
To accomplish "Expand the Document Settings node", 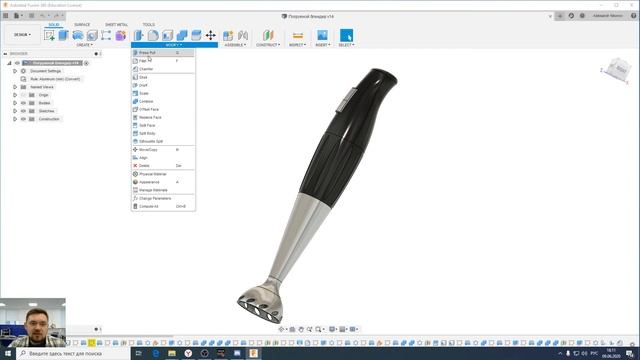I will coord(15,71).
